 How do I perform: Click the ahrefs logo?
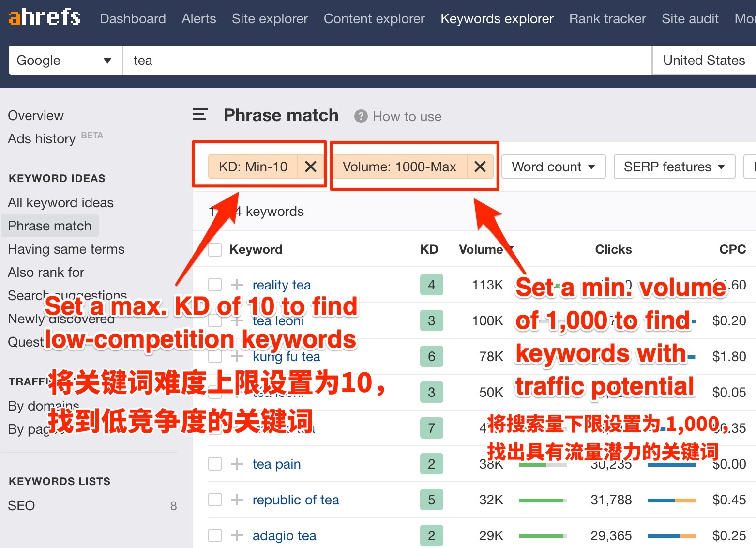[x=44, y=17]
